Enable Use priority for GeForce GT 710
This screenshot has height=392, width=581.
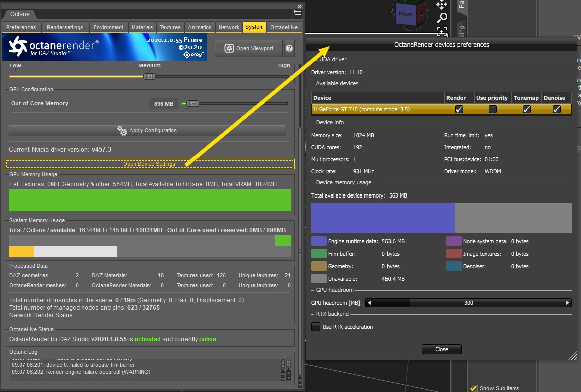[492, 109]
